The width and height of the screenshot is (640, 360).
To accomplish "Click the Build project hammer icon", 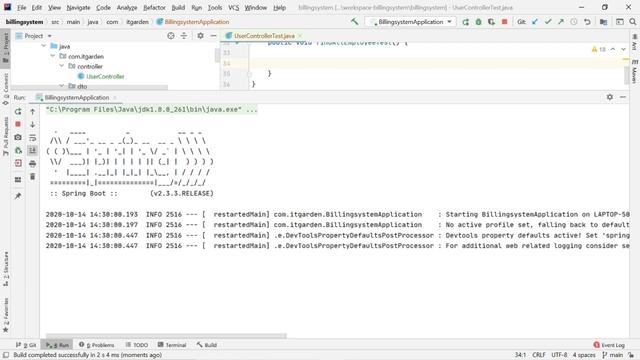I will (x=355, y=22).
